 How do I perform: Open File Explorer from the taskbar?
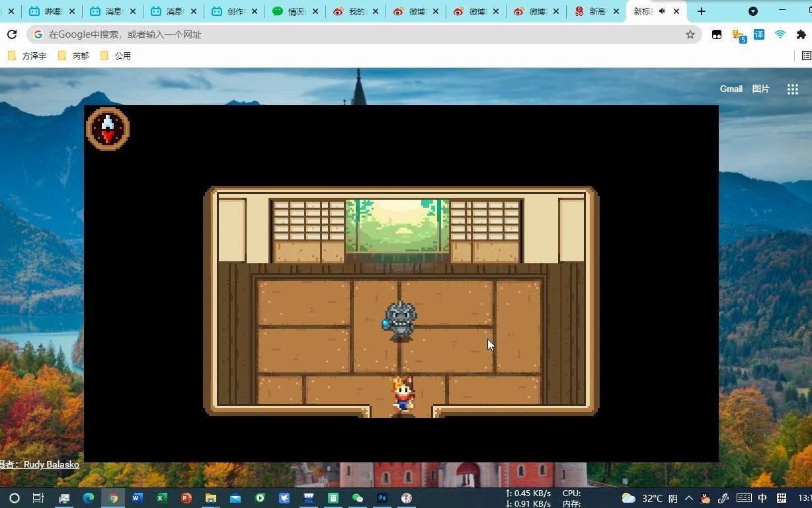(x=211, y=498)
